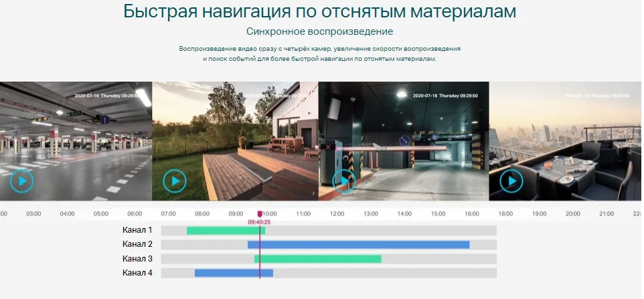This screenshot has width=644, height=299.
Task: Select the Канал 1 green recording segment
Action: point(225,231)
